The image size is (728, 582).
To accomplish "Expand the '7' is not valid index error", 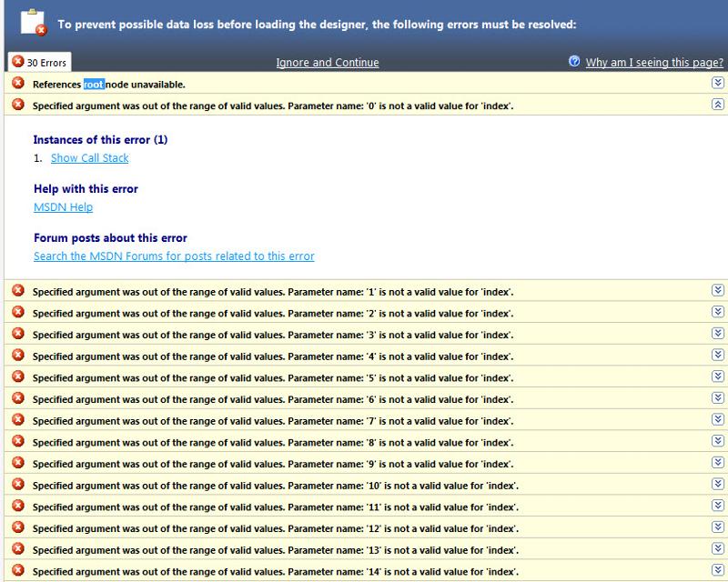I will pos(718,419).
